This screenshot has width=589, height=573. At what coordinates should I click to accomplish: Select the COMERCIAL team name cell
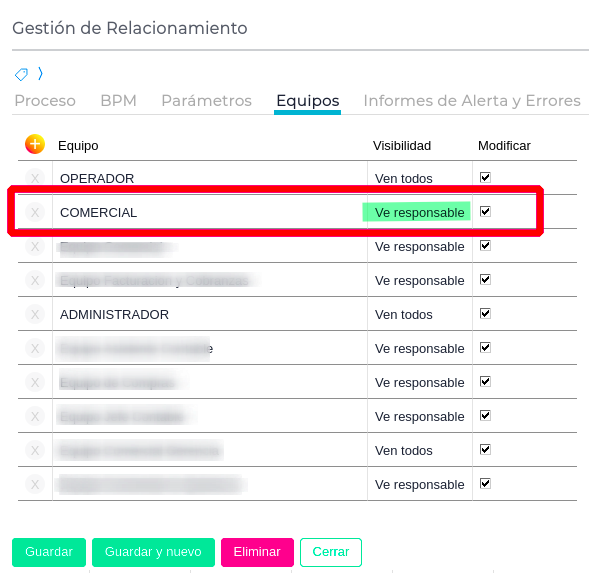click(210, 212)
